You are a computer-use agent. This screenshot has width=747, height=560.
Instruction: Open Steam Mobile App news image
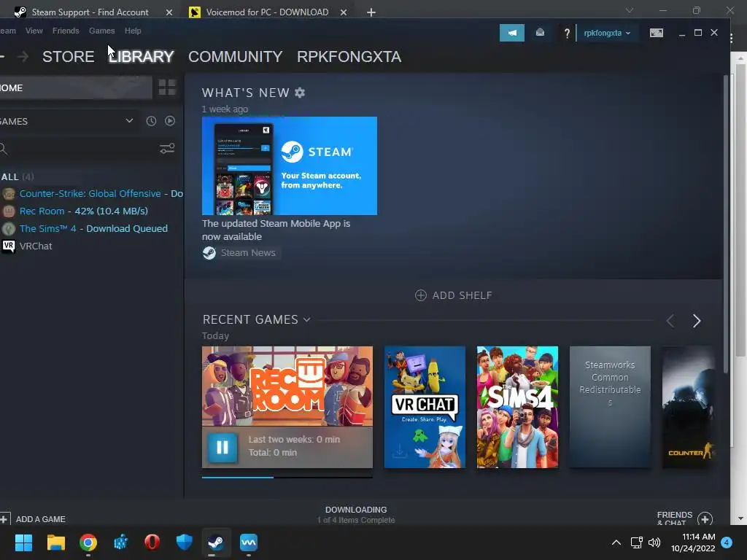[x=290, y=166]
